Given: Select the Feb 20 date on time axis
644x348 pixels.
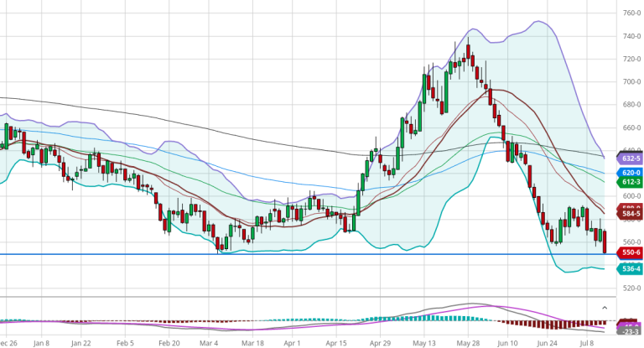Looking at the screenshot, I should [169, 342].
